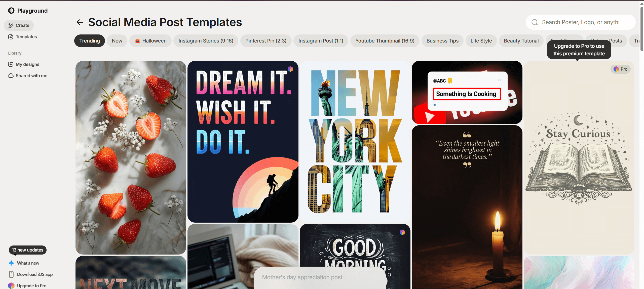Click Download iOS app link
The image size is (644, 289).
tap(31, 274)
